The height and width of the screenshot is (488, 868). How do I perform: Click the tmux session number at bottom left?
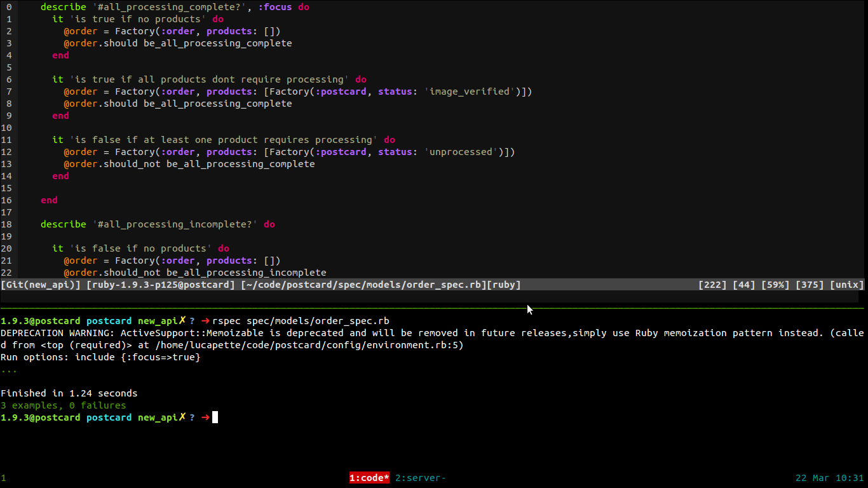pyautogui.click(x=3, y=478)
